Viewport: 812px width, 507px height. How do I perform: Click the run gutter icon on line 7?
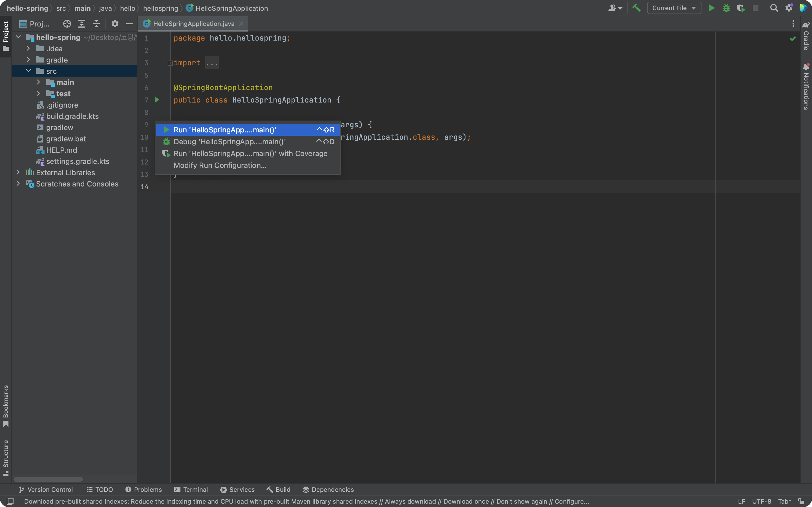tap(157, 100)
